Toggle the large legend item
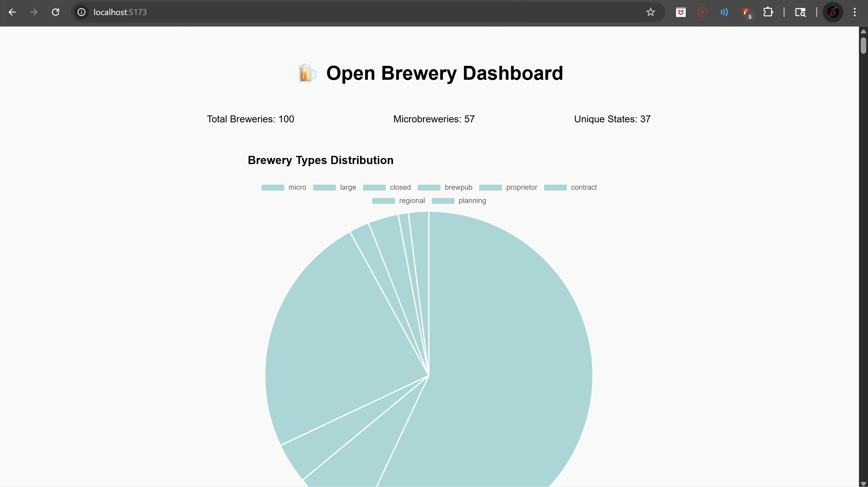The height and width of the screenshot is (487, 868). tap(334, 187)
